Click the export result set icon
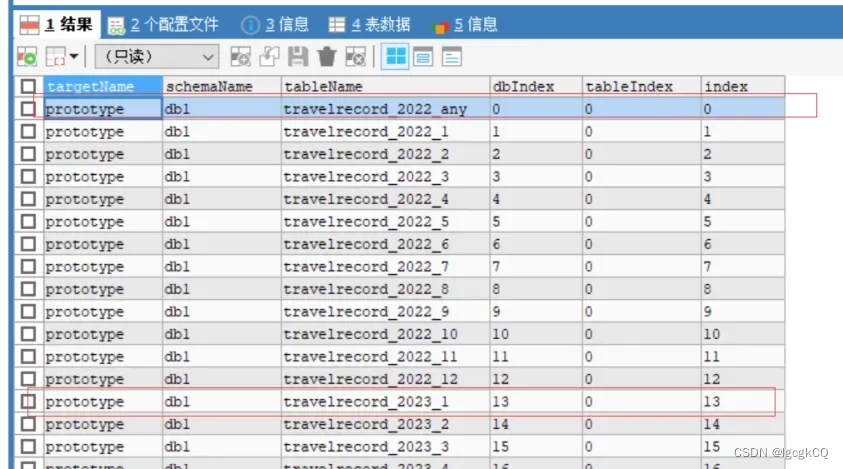 pyautogui.click(x=27, y=56)
